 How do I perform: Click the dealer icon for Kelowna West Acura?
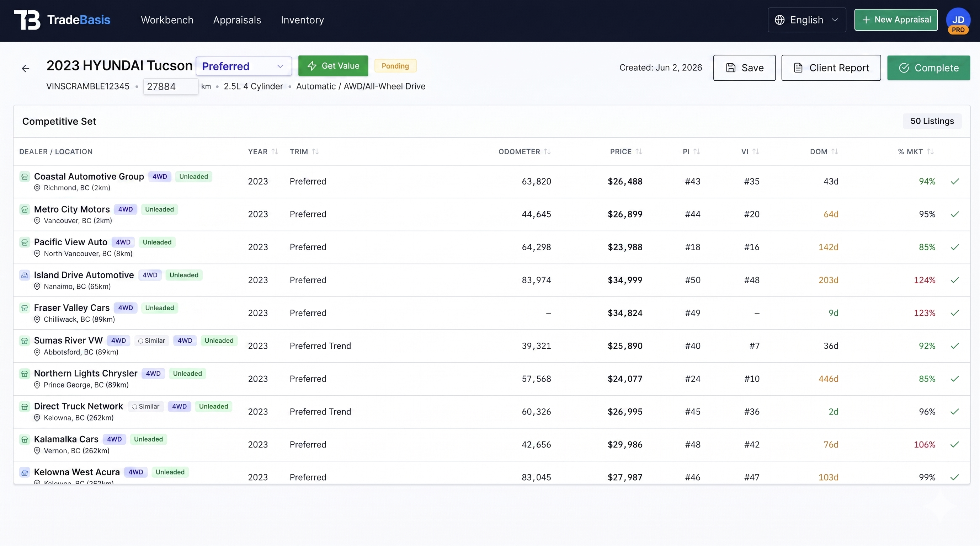pyautogui.click(x=25, y=472)
